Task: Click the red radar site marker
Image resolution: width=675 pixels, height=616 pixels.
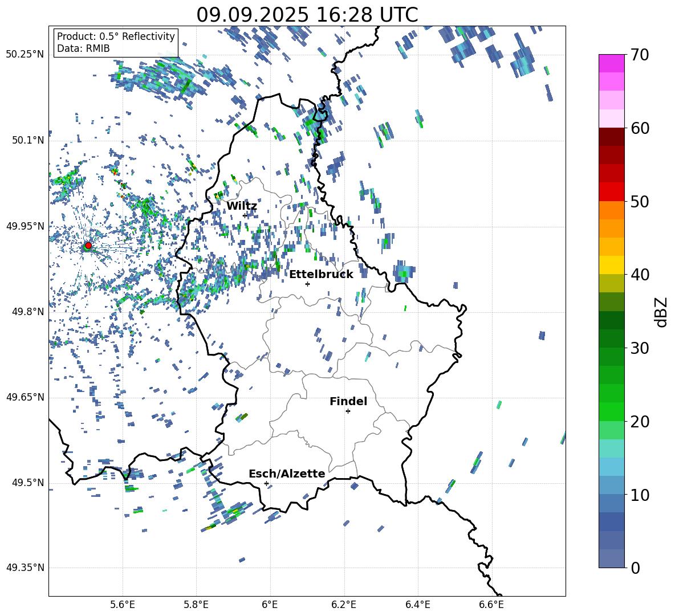Action: (88, 246)
